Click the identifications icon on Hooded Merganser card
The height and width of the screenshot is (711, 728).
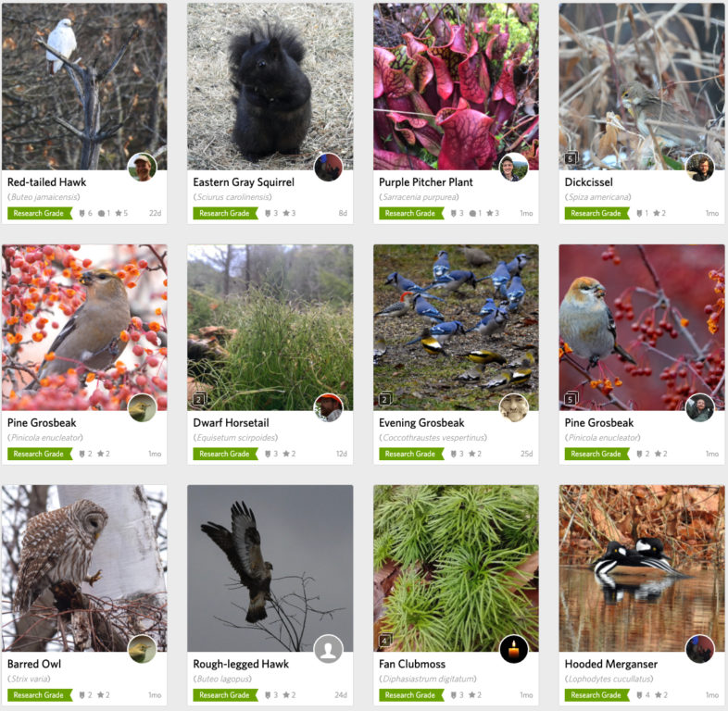(x=639, y=694)
